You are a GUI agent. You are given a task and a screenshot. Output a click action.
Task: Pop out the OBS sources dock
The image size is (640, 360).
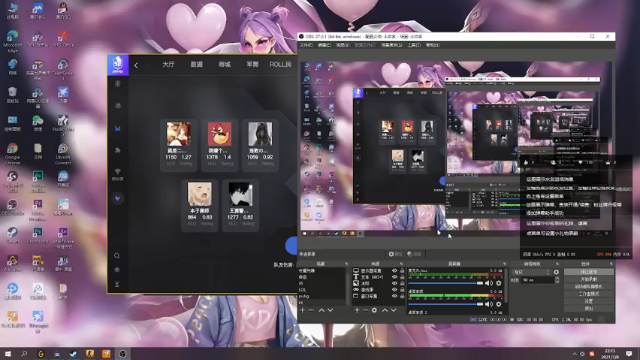click(x=401, y=263)
